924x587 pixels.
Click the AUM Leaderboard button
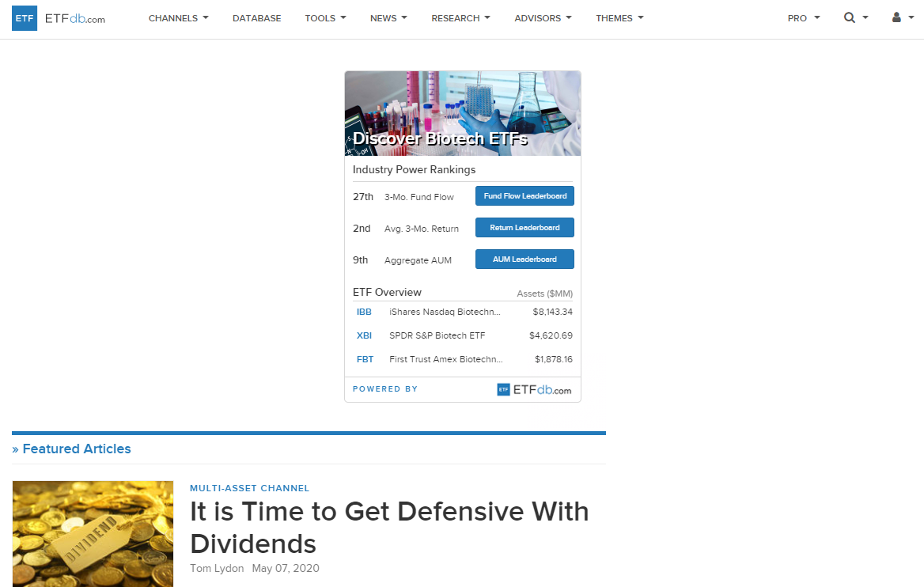tap(524, 259)
